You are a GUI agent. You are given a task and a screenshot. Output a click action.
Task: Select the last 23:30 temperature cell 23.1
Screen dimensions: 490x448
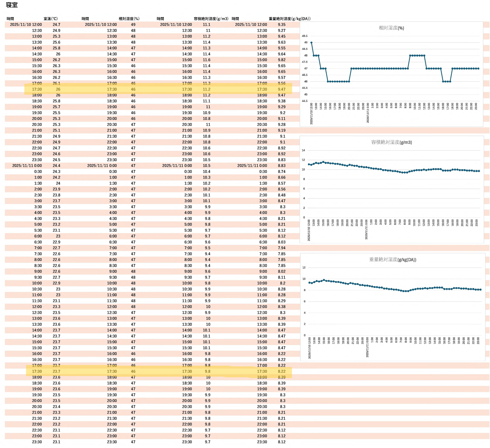tap(56, 442)
